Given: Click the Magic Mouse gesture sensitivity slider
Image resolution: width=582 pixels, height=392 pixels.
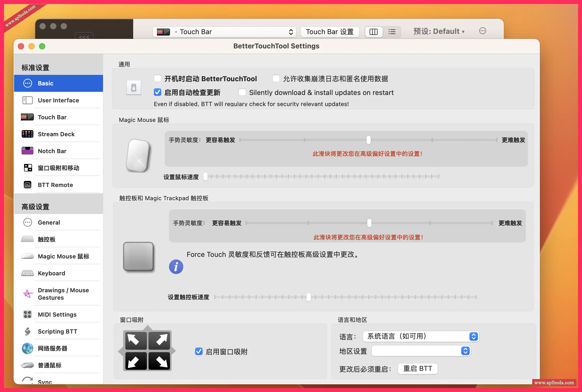Looking at the screenshot, I should point(368,140).
